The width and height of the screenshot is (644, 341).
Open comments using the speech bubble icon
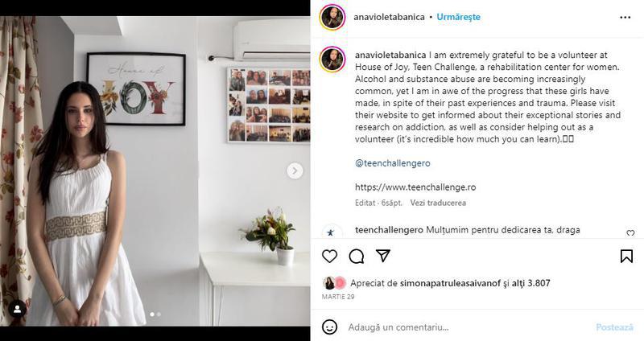tap(356, 256)
